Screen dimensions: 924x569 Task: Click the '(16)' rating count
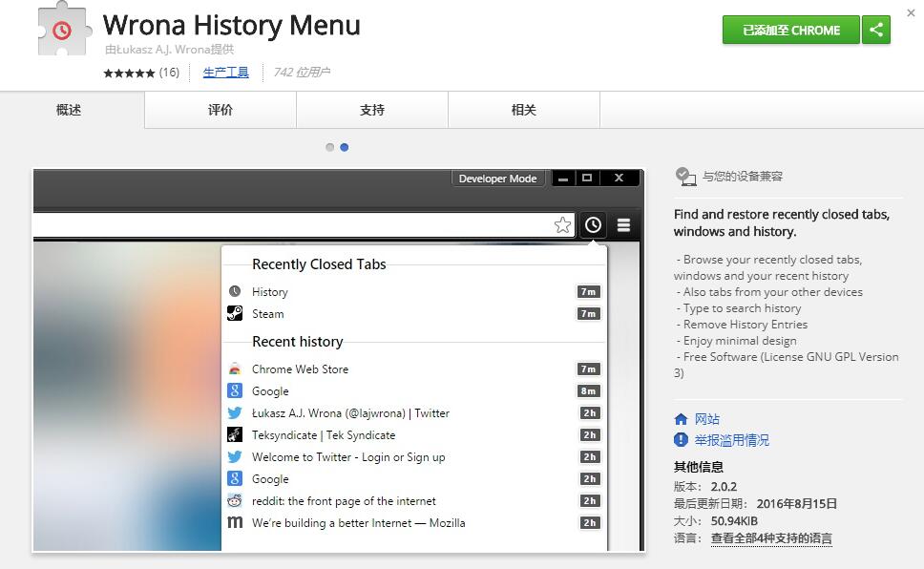click(x=169, y=73)
